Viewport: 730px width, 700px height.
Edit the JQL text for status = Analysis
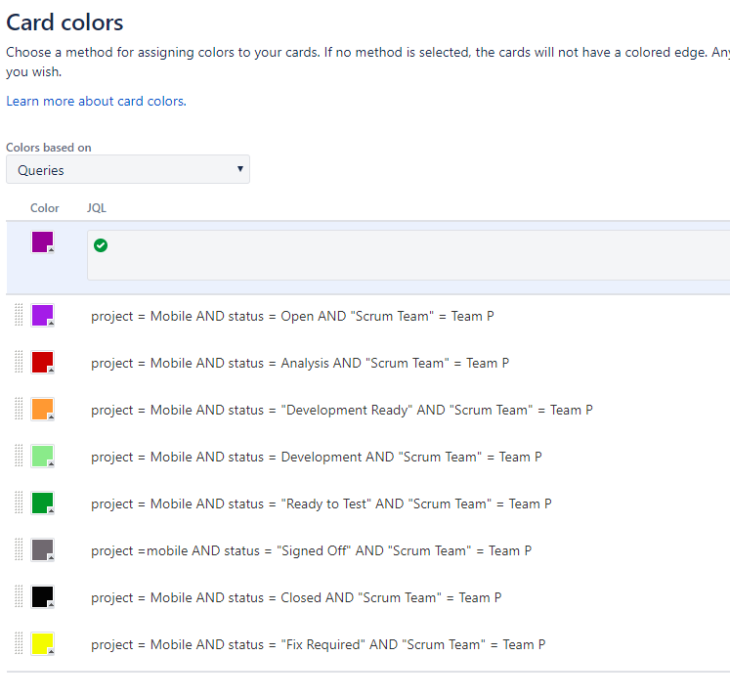(300, 364)
